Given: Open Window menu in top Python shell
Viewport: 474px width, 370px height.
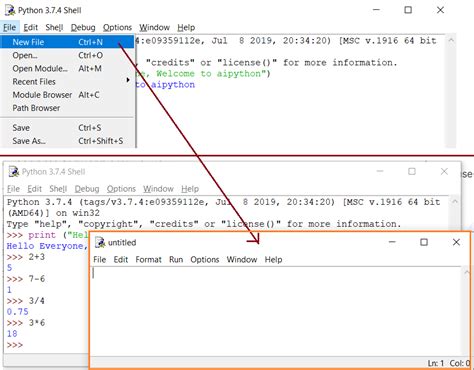Looking at the screenshot, I should [x=154, y=27].
